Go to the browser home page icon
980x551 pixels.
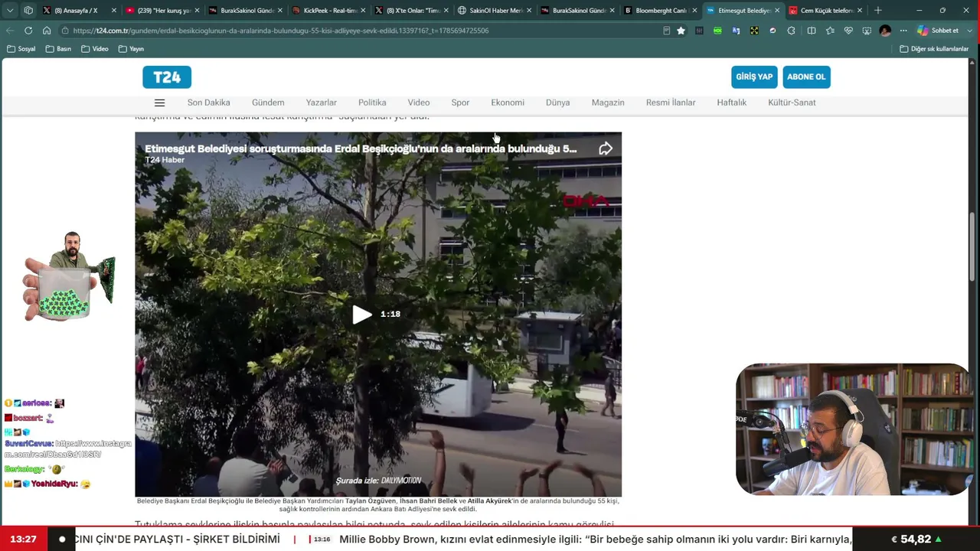pyautogui.click(x=47, y=31)
